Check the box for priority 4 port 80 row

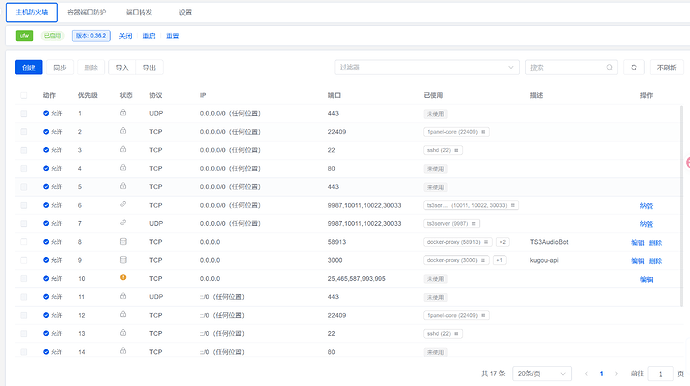23,169
